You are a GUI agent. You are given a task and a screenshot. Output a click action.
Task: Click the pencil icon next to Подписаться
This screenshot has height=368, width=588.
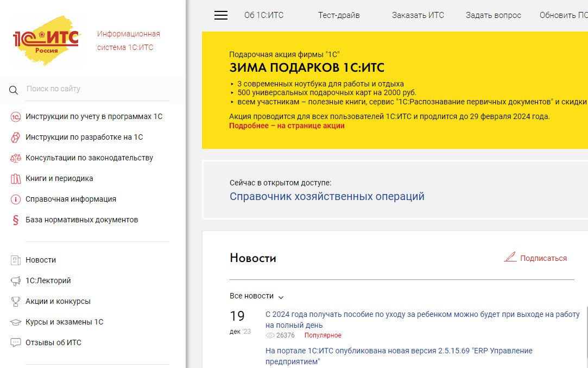coord(510,257)
